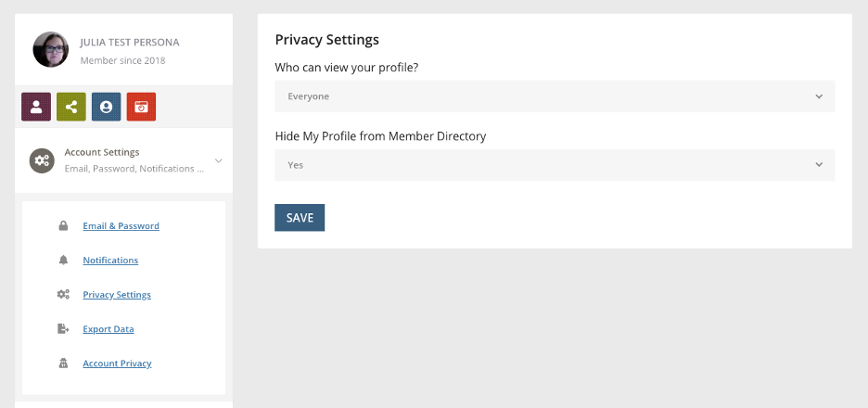Click the export file icon beside Export Data

click(x=63, y=329)
